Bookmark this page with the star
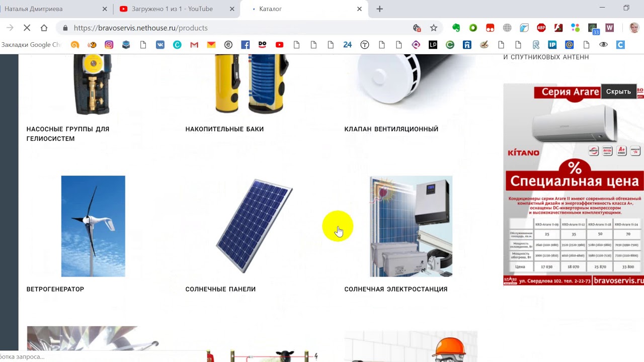The width and height of the screenshot is (644, 362). [433, 28]
